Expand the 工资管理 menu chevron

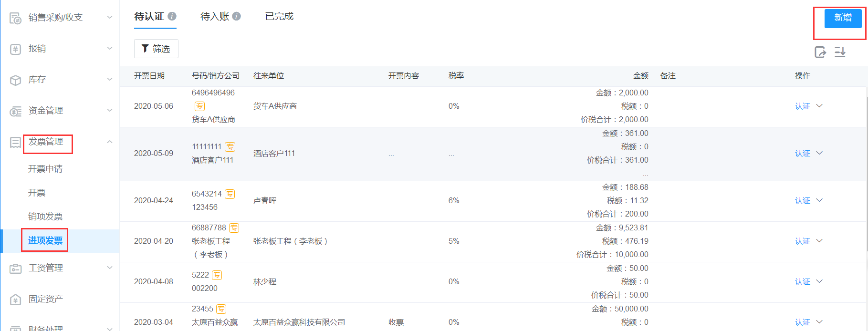pos(110,268)
